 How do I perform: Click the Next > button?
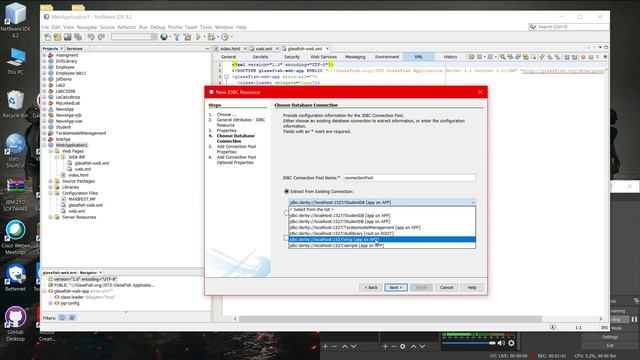(396, 287)
